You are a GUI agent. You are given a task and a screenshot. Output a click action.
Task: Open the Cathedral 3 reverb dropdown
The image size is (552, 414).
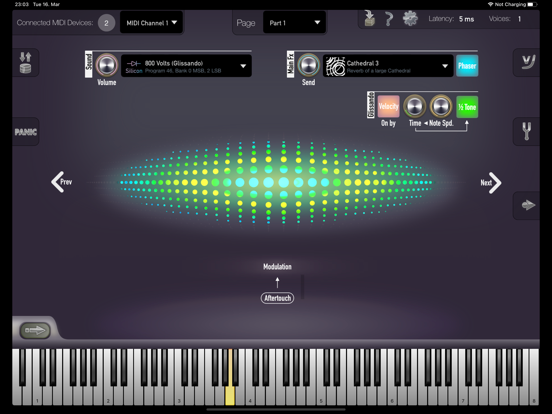coord(388,66)
